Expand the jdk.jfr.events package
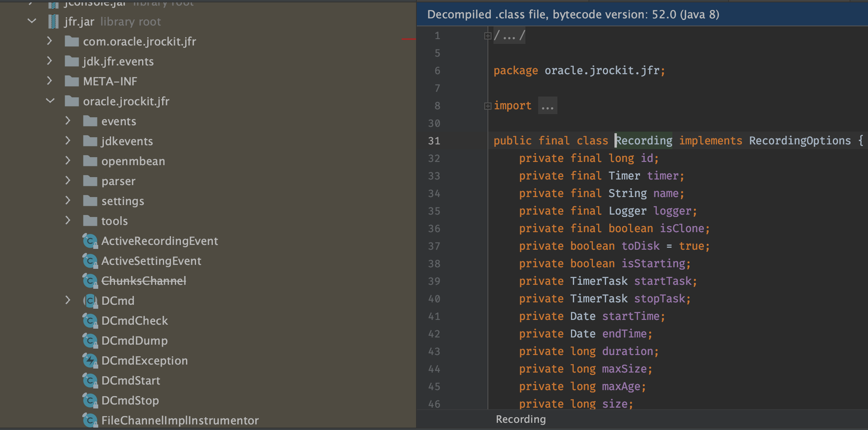Image resolution: width=868 pixels, height=430 pixels. (50, 61)
